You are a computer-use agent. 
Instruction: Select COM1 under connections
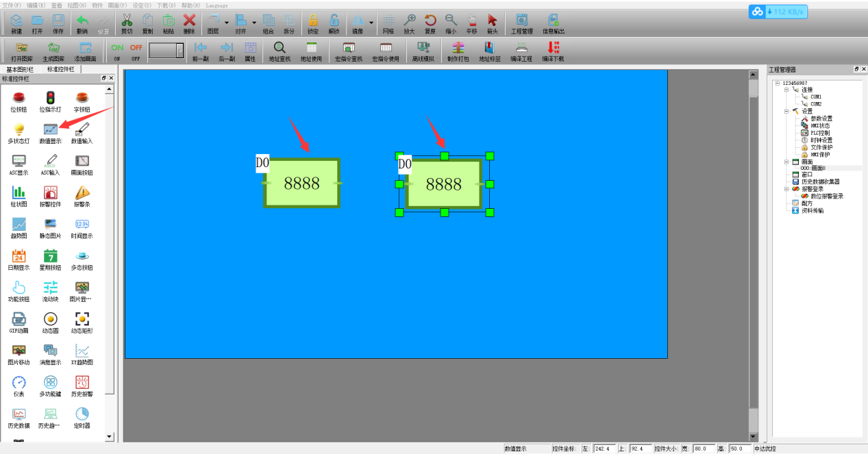(x=815, y=97)
